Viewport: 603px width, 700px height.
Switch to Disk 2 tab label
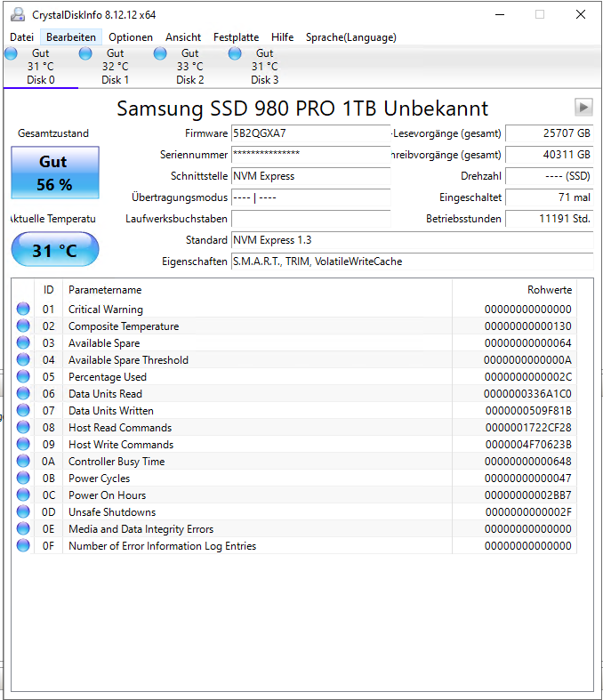pyautogui.click(x=190, y=80)
